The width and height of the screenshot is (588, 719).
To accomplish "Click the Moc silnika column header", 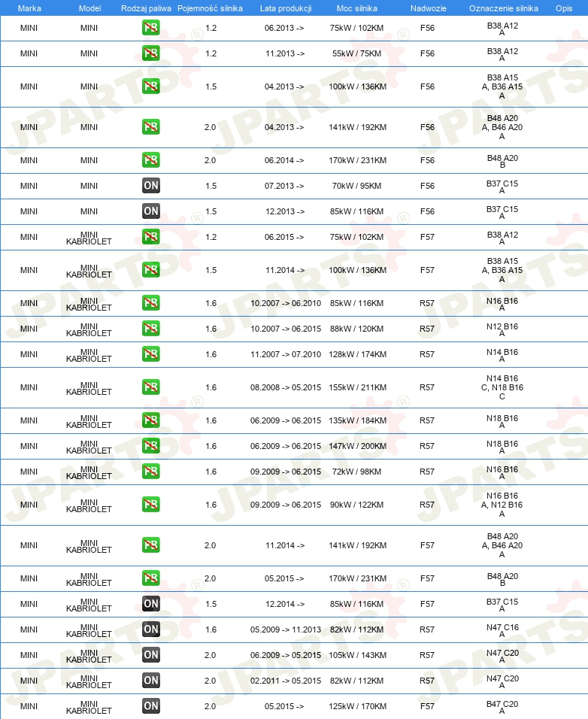I will pyautogui.click(x=357, y=8).
